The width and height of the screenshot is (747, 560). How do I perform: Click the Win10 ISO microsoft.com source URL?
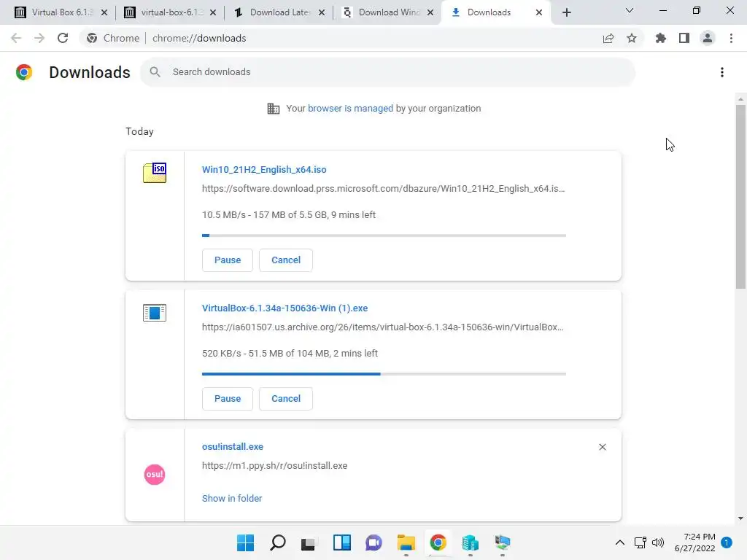[384, 189]
